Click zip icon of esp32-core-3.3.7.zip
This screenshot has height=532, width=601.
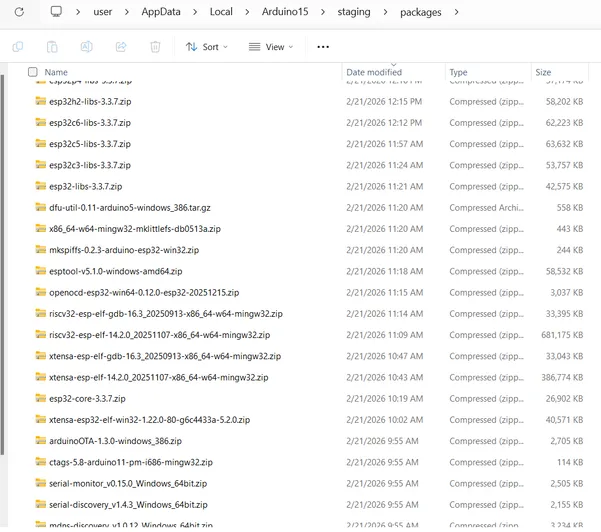point(41,398)
